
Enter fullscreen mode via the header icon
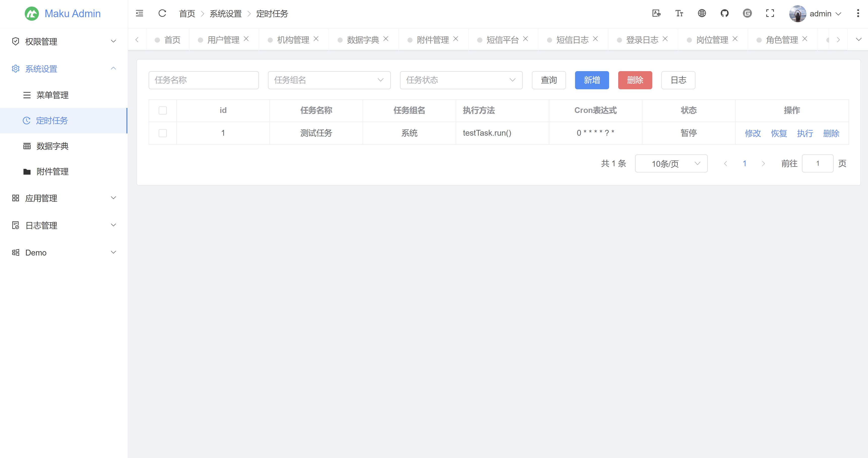click(770, 13)
